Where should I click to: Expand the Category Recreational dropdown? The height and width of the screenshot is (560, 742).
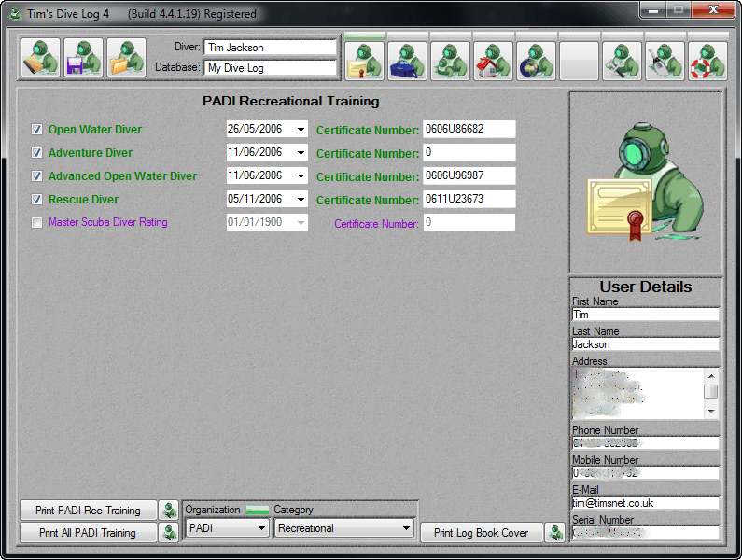tap(405, 528)
